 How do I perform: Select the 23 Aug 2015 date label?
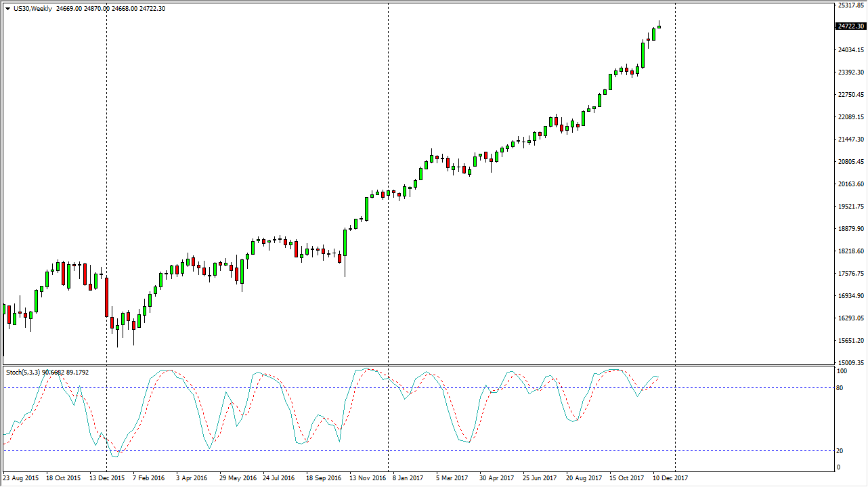pos(20,478)
